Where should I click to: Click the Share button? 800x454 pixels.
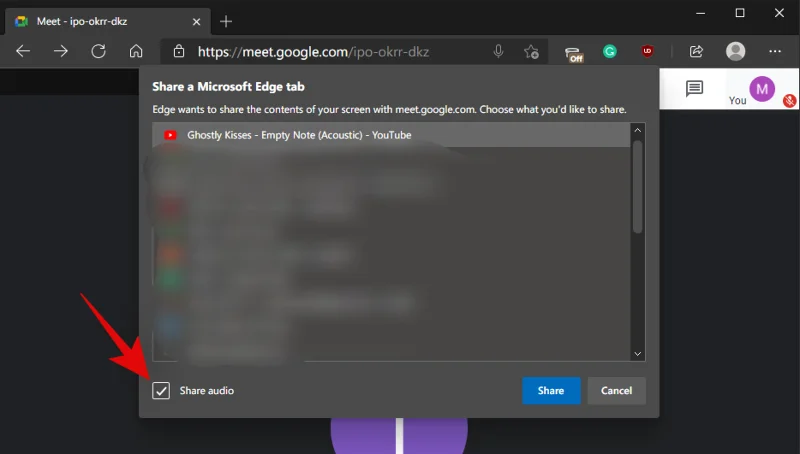tap(551, 391)
